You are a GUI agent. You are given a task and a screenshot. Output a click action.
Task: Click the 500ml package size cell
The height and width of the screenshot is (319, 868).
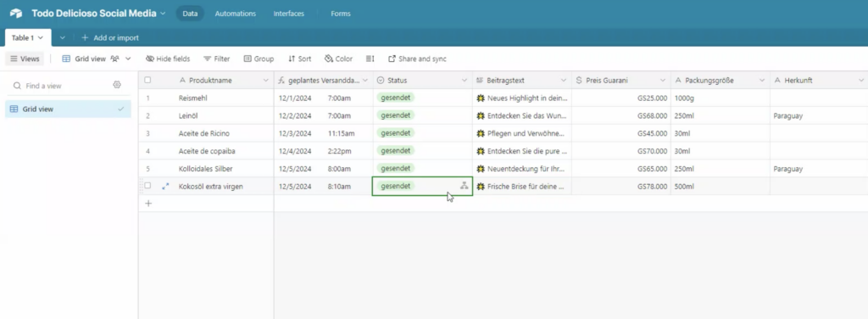(721, 187)
